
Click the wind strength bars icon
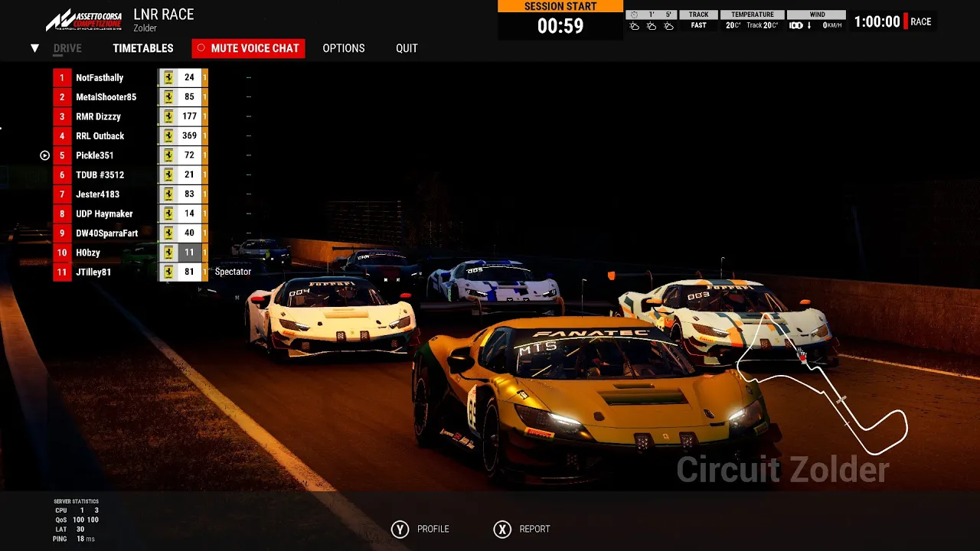(x=796, y=26)
